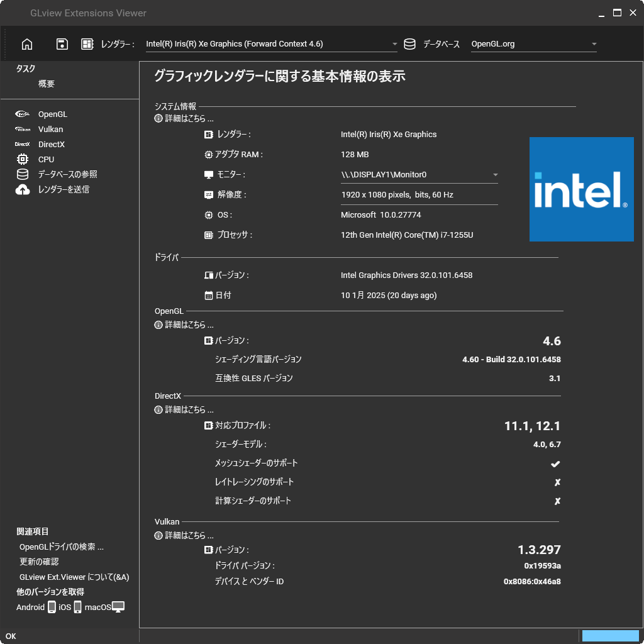Click the info icon under システム情報

(158, 118)
